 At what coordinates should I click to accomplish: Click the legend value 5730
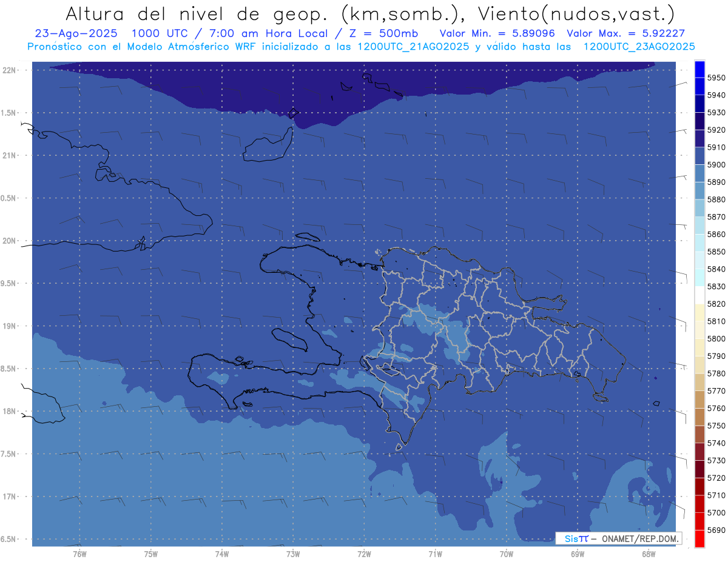point(716,461)
